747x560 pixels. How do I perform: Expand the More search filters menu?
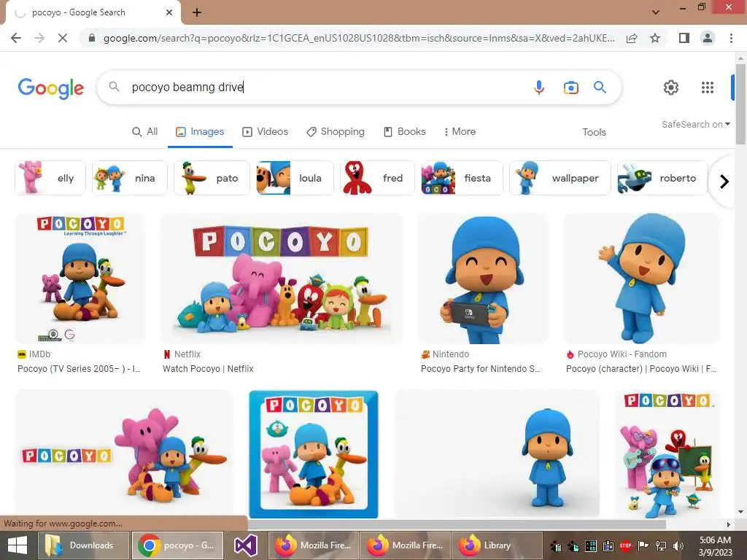pyautogui.click(x=460, y=132)
